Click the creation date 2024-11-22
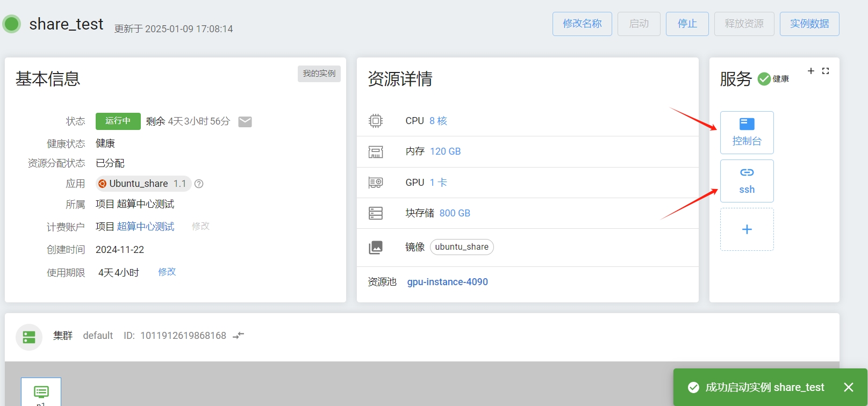 pos(120,250)
